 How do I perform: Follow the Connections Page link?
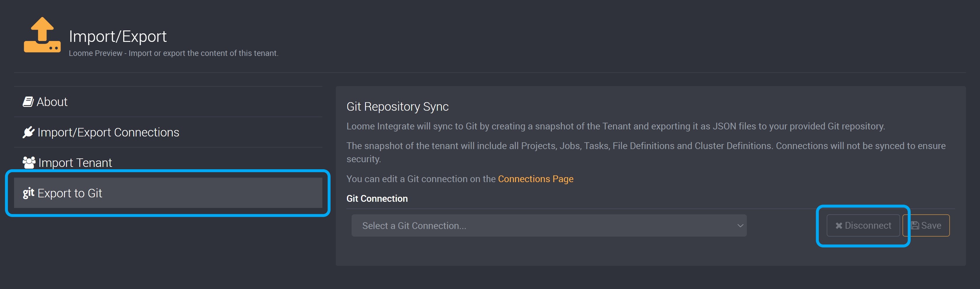click(x=535, y=179)
